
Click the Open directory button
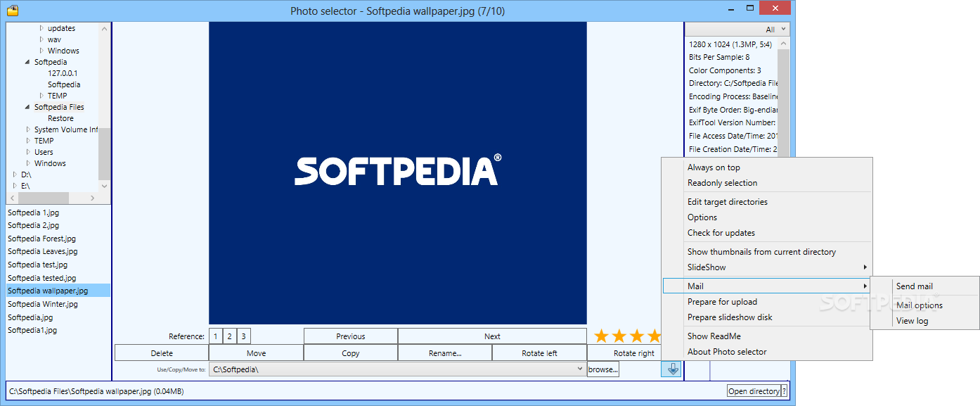coord(754,391)
